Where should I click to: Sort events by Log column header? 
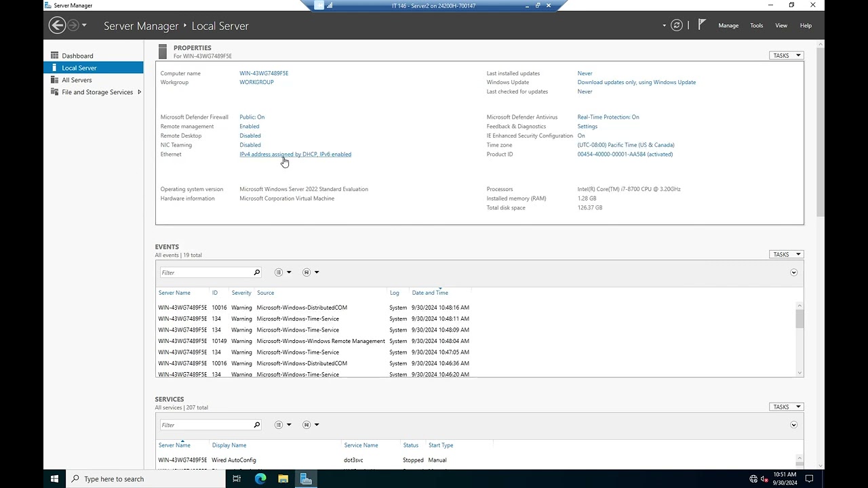(x=394, y=293)
